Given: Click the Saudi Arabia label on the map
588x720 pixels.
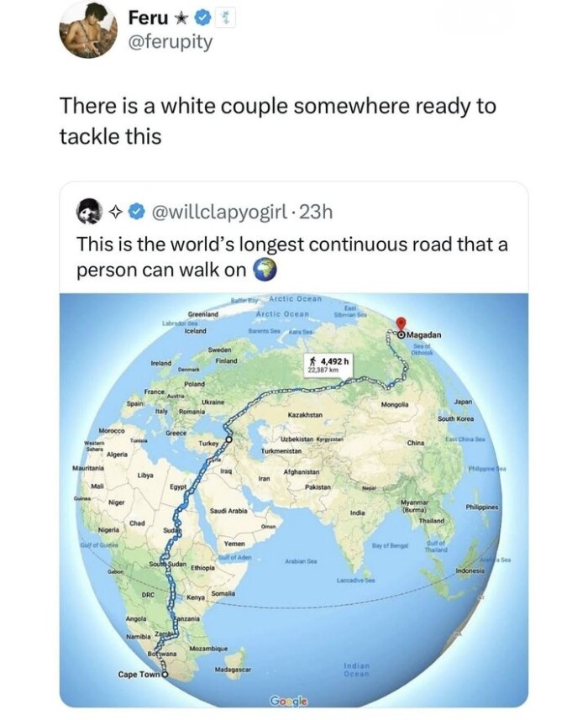Looking at the screenshot, I should click(228, 511).
